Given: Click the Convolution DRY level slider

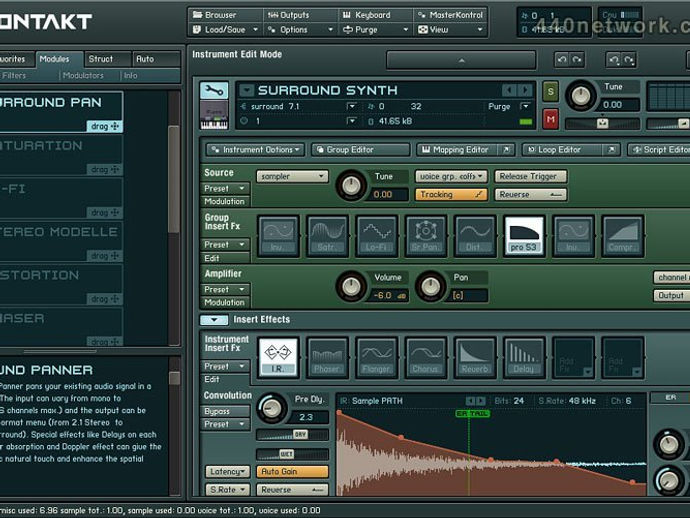Looking at the screenshot, I should click(x=292, y=435).
